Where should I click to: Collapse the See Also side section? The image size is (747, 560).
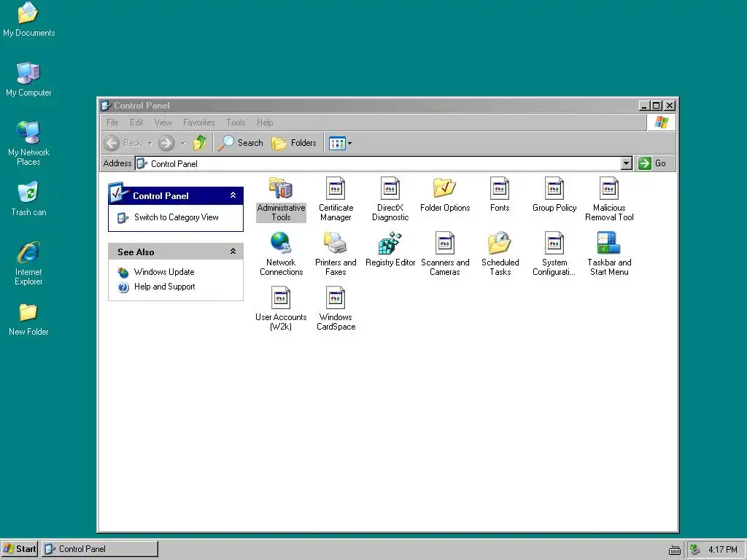pyautogui.click(x=233, y=252)
